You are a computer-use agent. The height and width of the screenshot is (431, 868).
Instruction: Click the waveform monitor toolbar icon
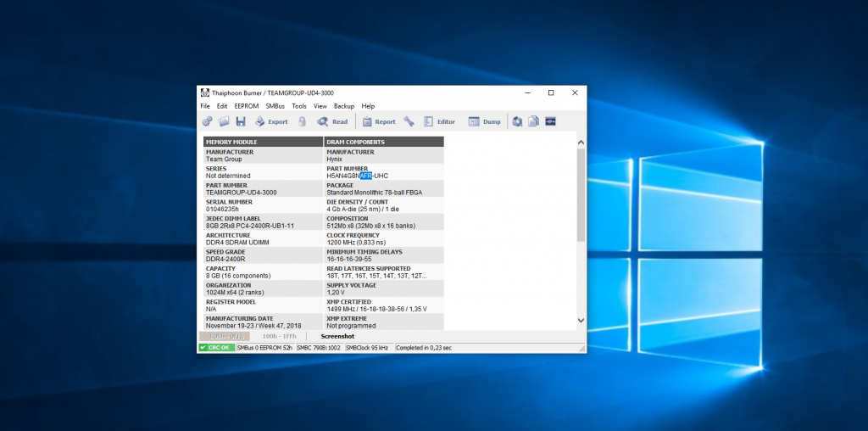(550, 121)
